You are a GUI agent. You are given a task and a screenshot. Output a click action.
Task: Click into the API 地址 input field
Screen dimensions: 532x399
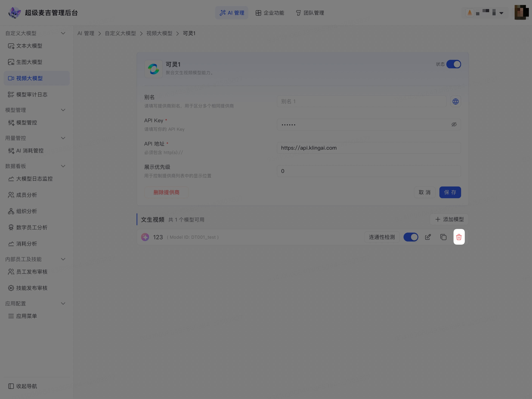[369, 148]
